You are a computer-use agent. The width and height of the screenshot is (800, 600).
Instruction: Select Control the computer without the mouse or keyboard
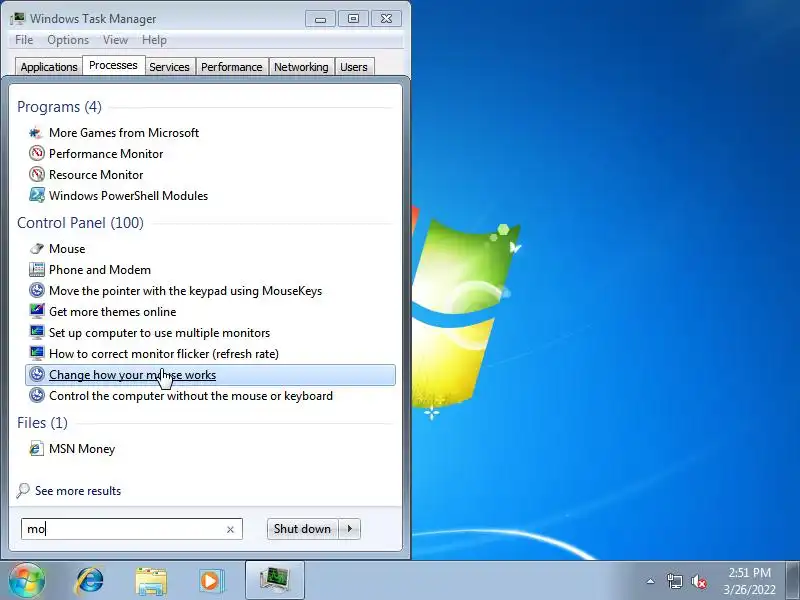click(191, 396)
